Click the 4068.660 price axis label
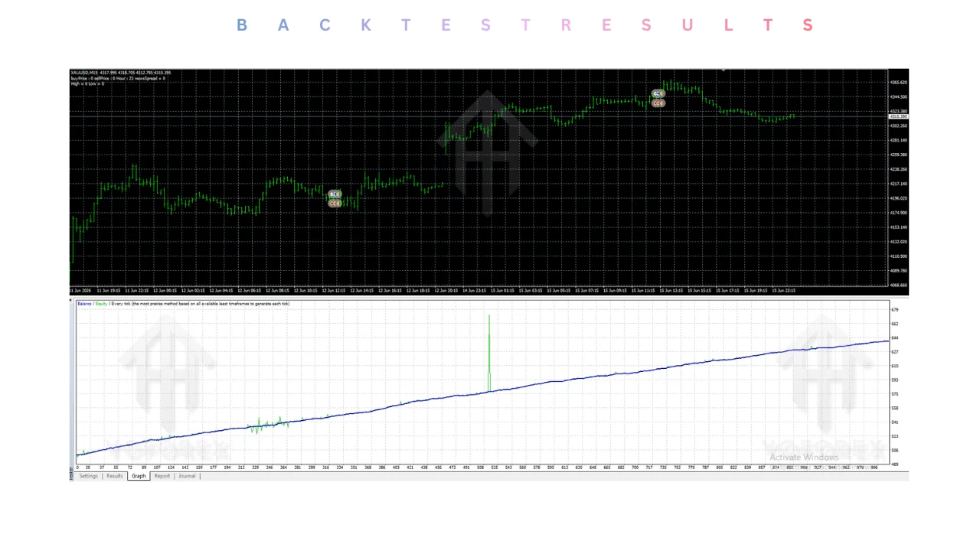This screenshot has height=551, width=980. click(898, 285)
